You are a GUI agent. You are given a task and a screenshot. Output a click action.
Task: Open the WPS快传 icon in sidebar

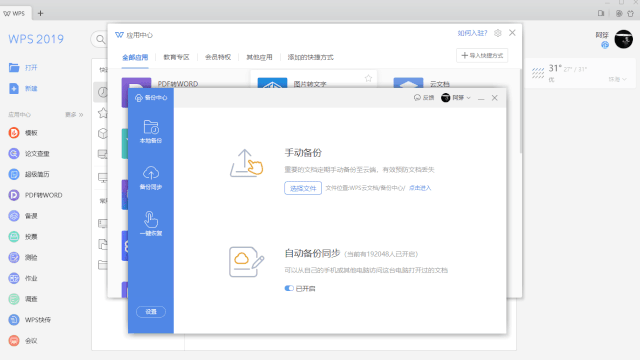click(x=14, y=320)
